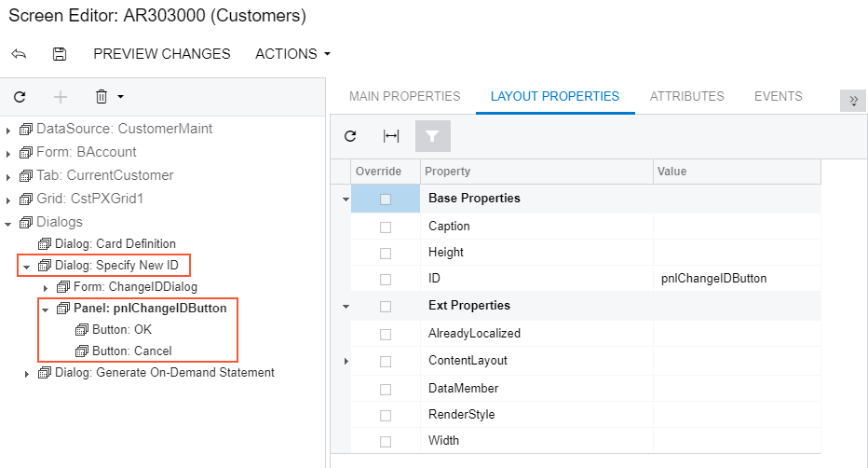Refresh the control tree panel
868x468 pixels.
pyautogui.click(x=20, y=96)
